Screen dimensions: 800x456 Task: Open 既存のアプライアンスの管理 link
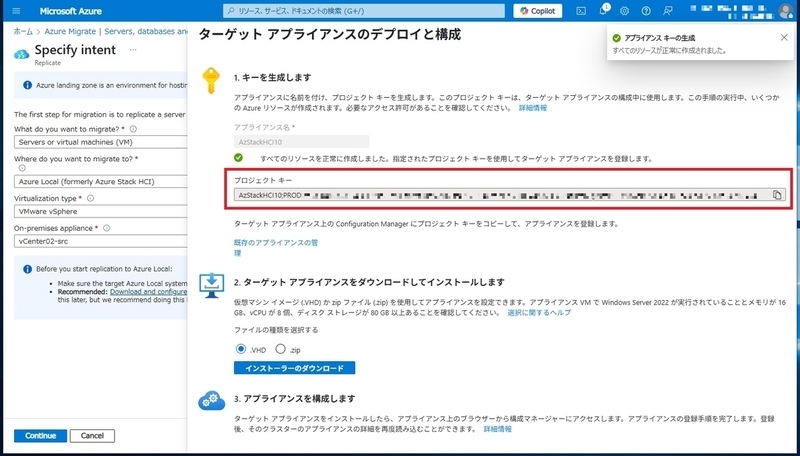tap(276, 247)
